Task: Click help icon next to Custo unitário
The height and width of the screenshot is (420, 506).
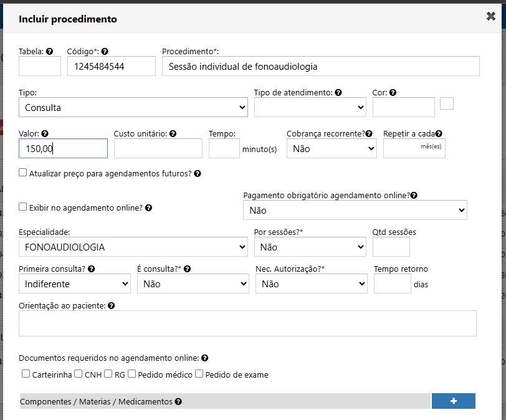Action: pyautogui.click(x=173, y=133)
